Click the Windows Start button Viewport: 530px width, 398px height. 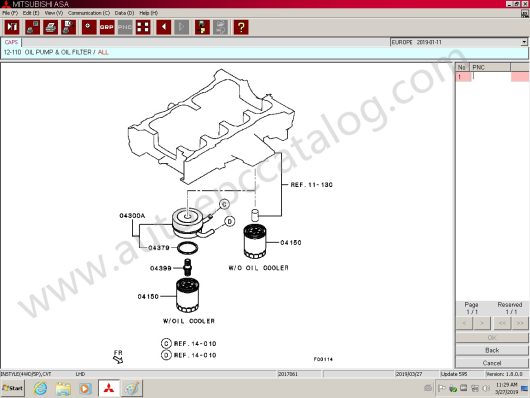(x=13, y=388)
